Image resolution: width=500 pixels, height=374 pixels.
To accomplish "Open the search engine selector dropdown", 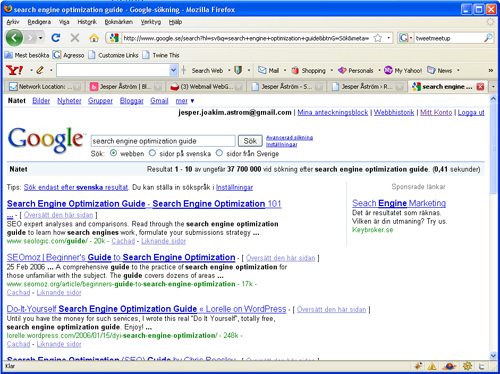I will pos(411,38).
